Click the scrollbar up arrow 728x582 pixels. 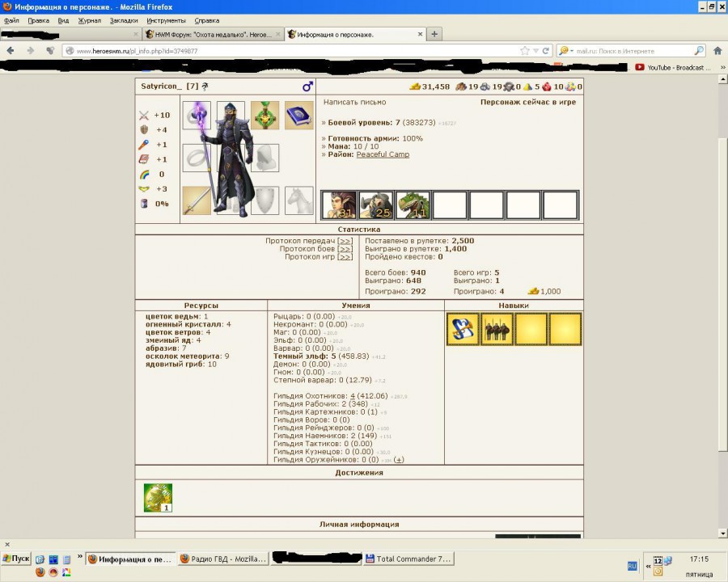723,79
